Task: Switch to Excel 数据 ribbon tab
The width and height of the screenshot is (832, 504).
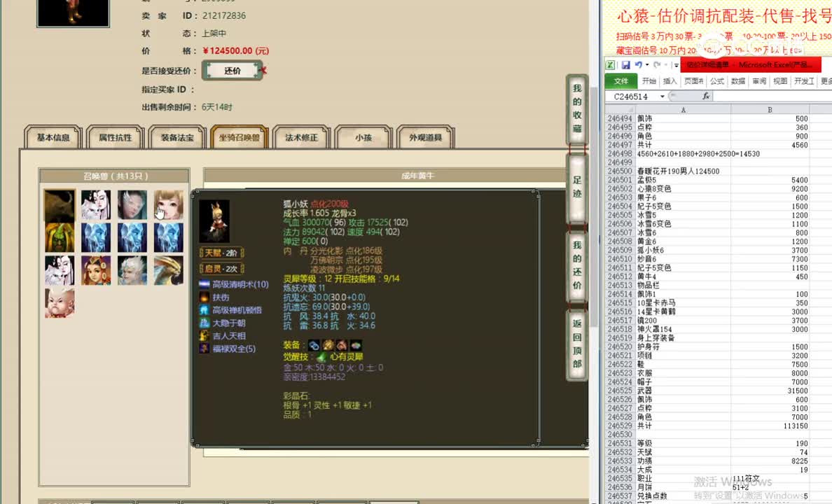Action: coord(738,81)
